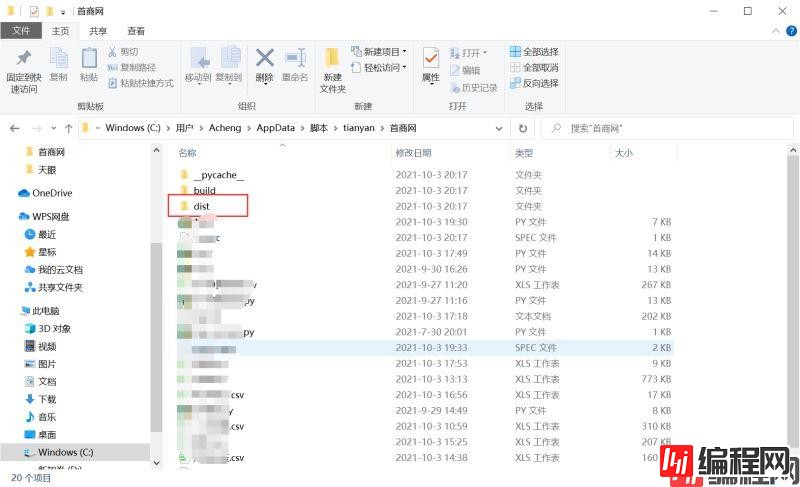Refresh the current folder view
800x487 pixels.
523,128
